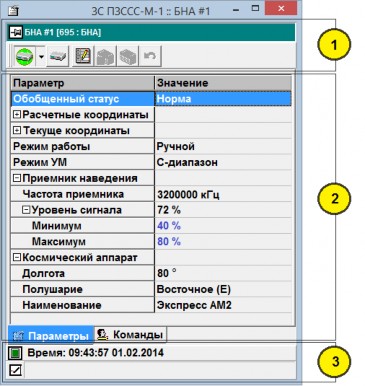Select the Частота приемника row
365x386 pixels.
coord(83,194)
